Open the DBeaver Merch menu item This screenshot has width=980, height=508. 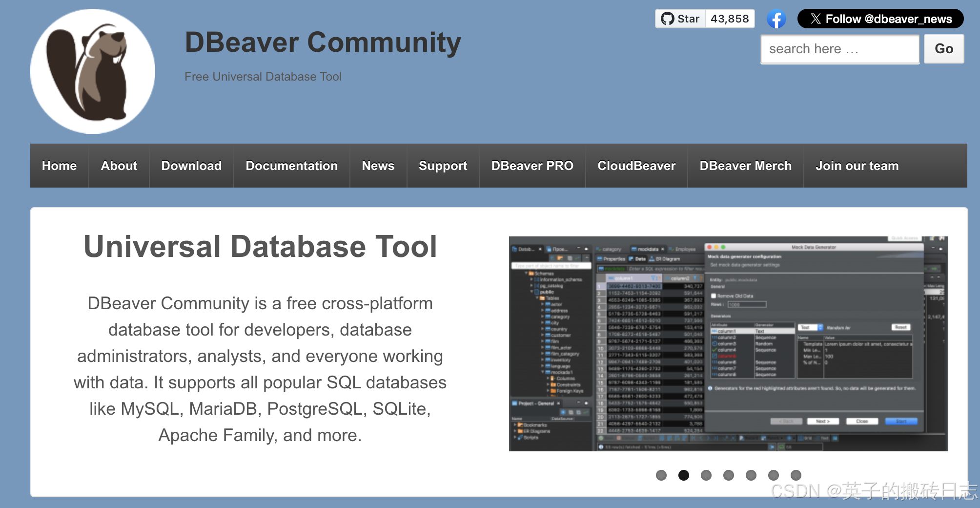click(746, 166)
